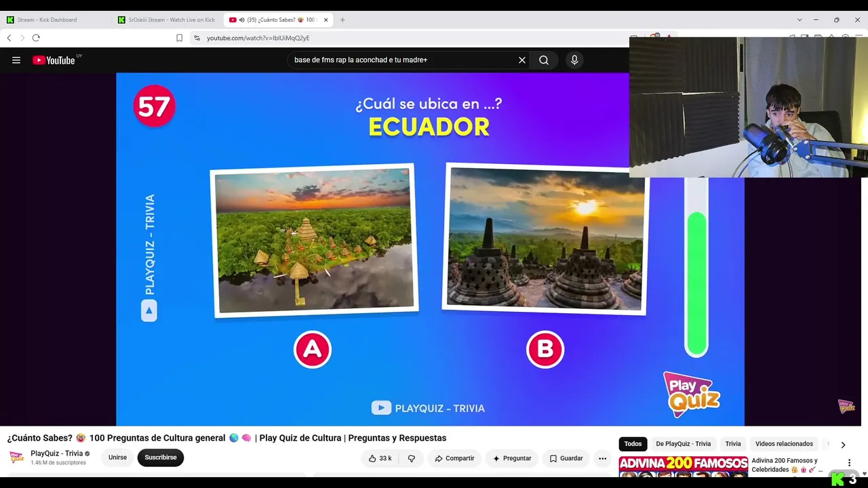Open PlayQuiz channel avatar
The height and width of the screenshot is (488, 868).
click(17, 457)
